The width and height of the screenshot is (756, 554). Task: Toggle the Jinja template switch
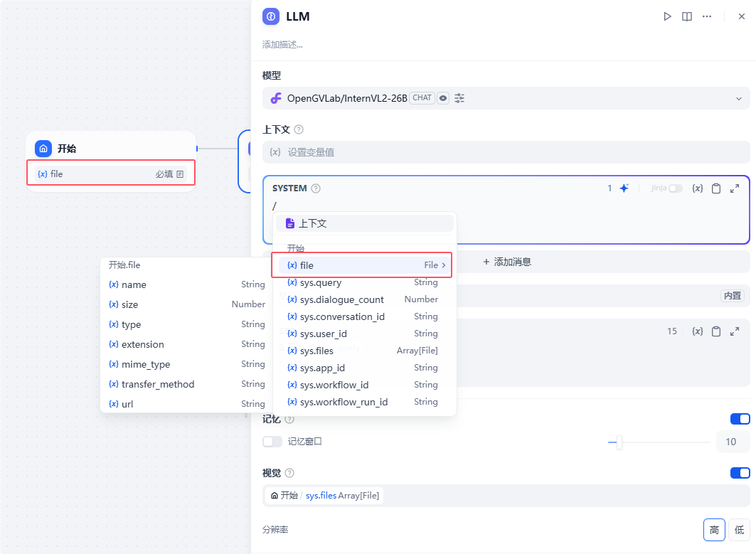tap(676, 188)
